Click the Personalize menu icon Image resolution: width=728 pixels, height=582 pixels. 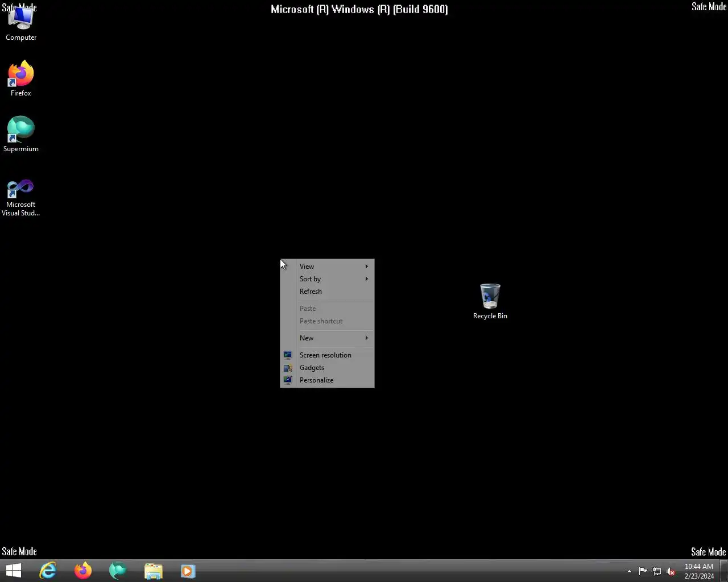pos(288,380)
